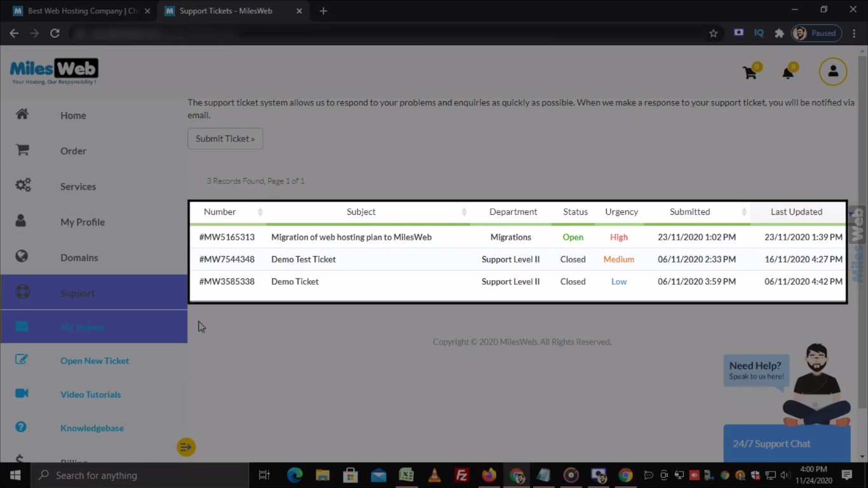Open the Windows Start menu
This screenshot has width=868, height=488.
coord(15,475)
